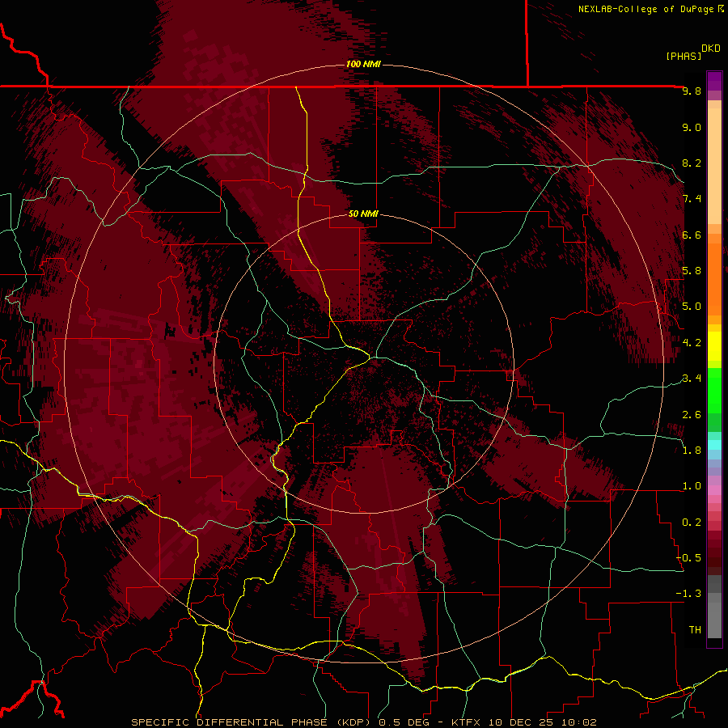Click the 8.2 value on the color scale
This screenshot has height=728, width=728.
[692, 163]
